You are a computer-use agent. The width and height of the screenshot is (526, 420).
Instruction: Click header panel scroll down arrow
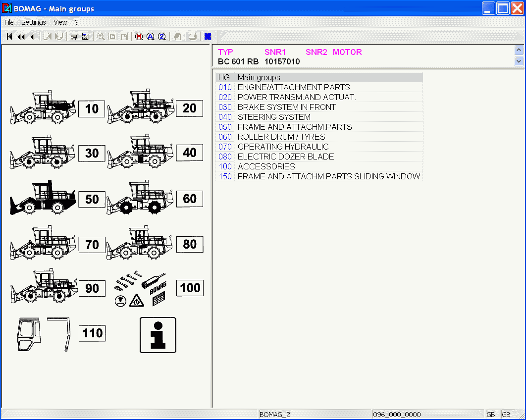pos(519,61)
